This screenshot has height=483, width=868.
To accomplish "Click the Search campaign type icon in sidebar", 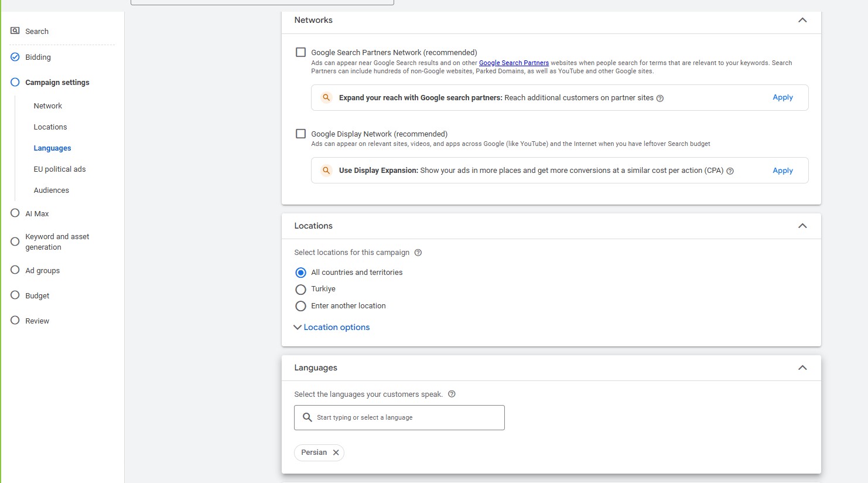I will click(15, 30).
